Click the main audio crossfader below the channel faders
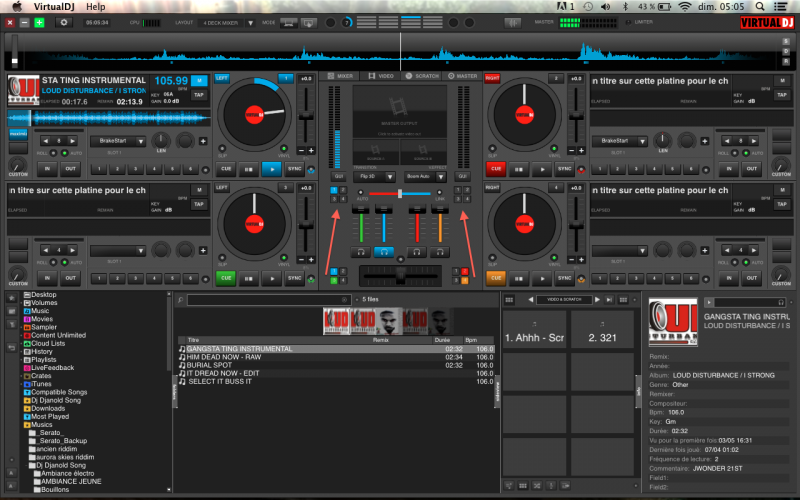Image resolution: width=800 pixels, height=500 pixels. 400,276
